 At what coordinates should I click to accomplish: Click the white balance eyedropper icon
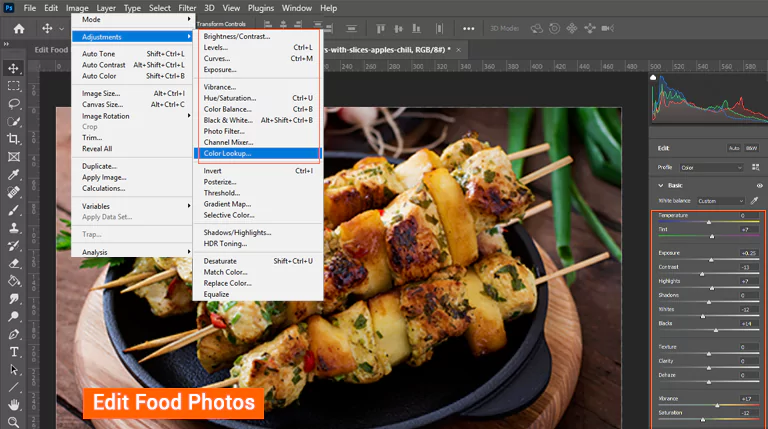click(x=754, y=200)
